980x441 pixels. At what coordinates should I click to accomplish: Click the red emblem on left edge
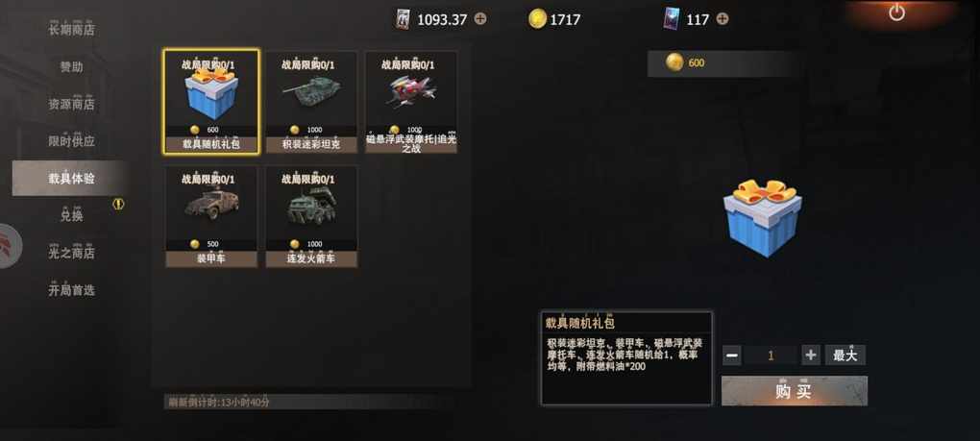[x=9, y=246]
